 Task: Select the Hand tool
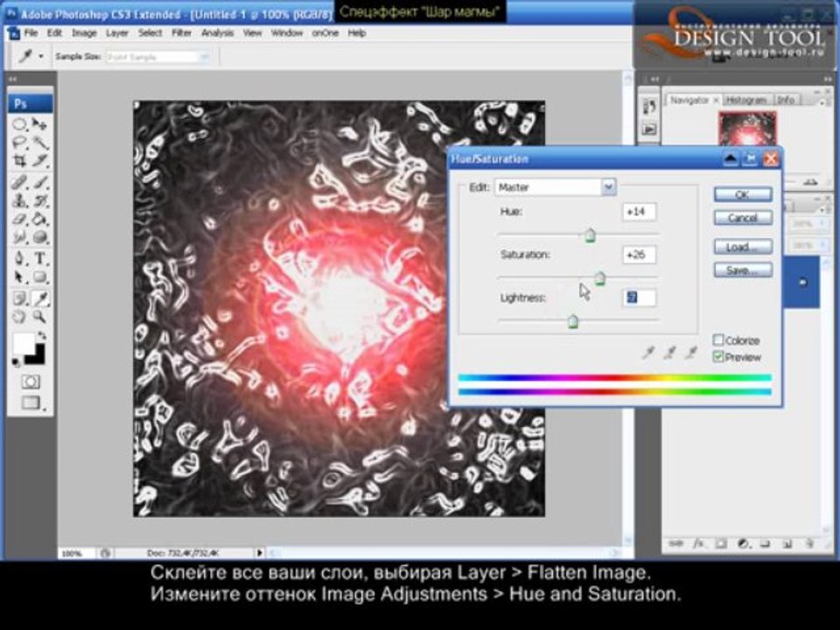(x=20, y=317)
